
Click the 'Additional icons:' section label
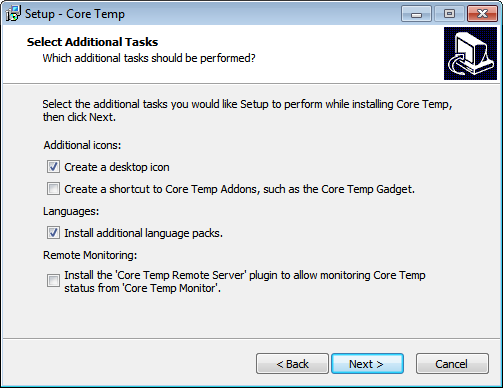[x=82, y=145]
